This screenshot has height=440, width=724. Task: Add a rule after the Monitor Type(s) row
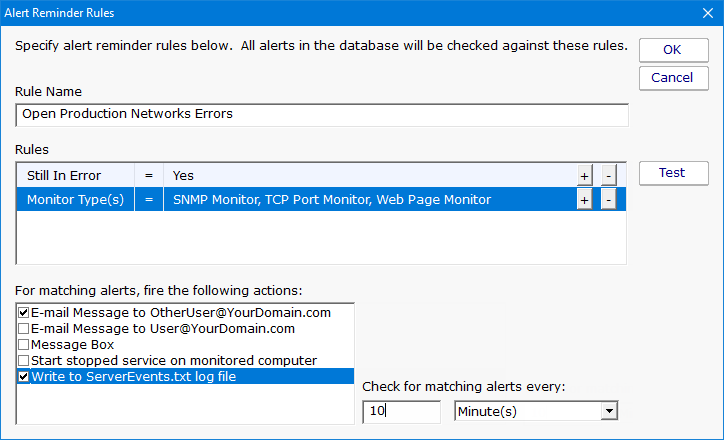[x=584, y=200]
